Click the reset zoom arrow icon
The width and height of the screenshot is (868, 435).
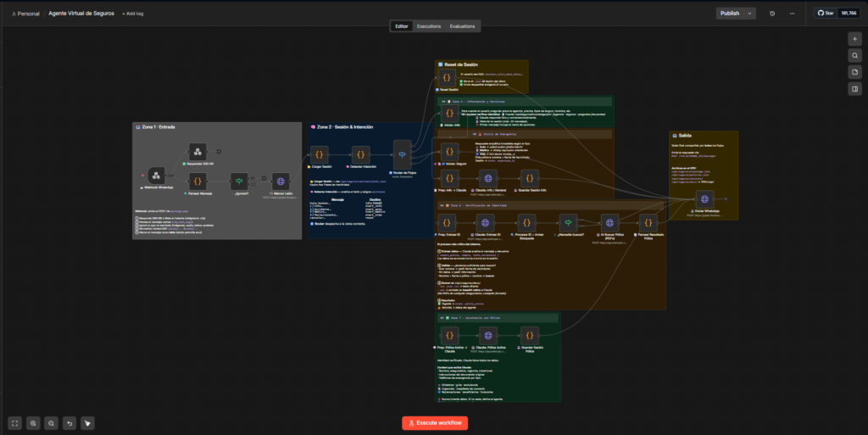(x=70, y=422)
